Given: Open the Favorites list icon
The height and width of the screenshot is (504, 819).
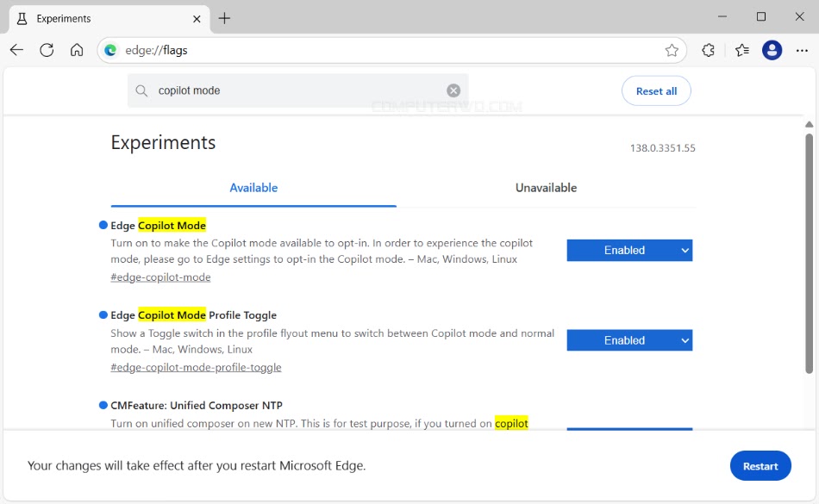Looking at the screenshot, I should 742,50.
